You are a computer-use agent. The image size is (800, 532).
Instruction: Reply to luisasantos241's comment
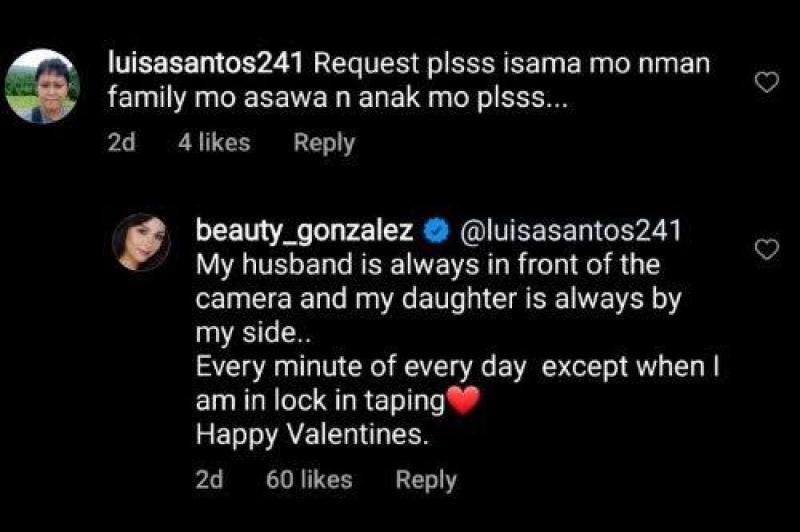(x=324, y=143)
